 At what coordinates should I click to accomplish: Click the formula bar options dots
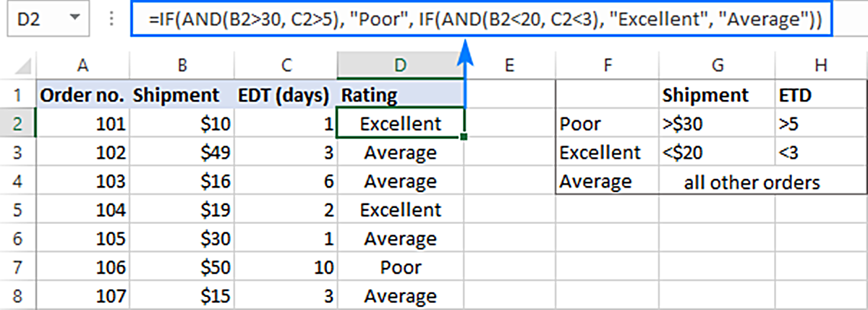pos(111,20)
